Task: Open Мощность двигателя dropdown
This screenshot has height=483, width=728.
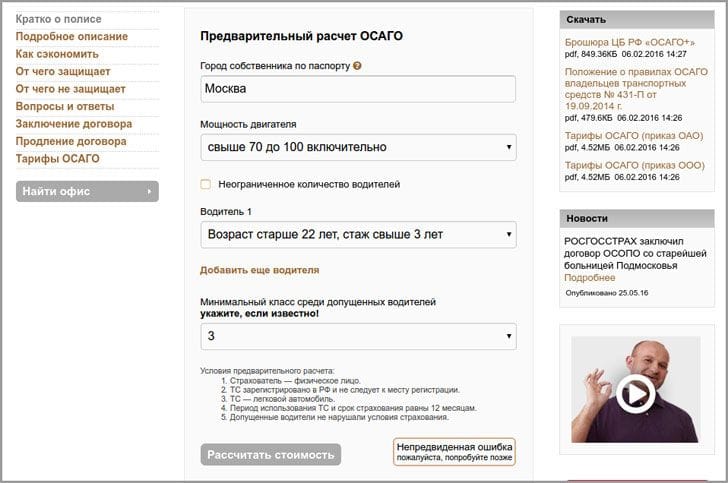Action: [358, 147]
